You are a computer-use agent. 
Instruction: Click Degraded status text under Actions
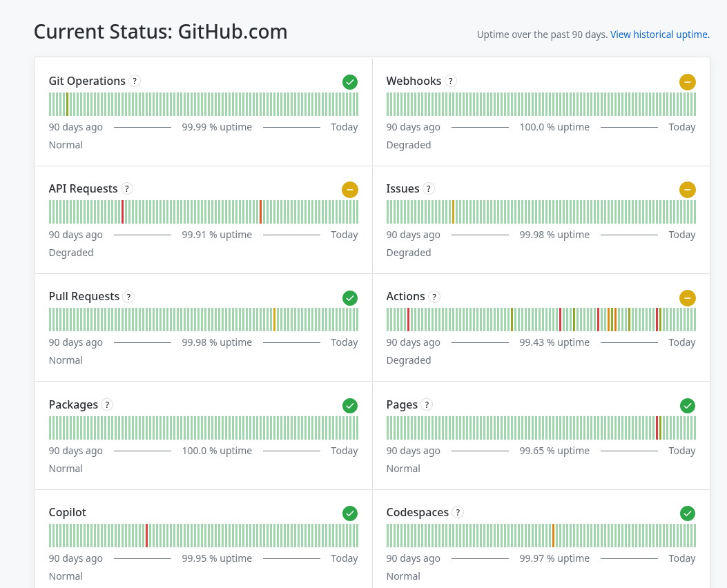point(409,360)
